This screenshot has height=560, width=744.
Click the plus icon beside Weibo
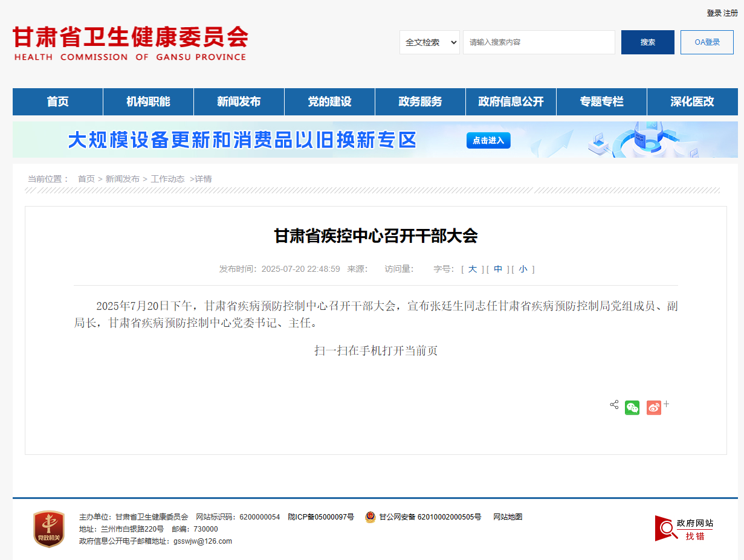click(x=667, y=404)
